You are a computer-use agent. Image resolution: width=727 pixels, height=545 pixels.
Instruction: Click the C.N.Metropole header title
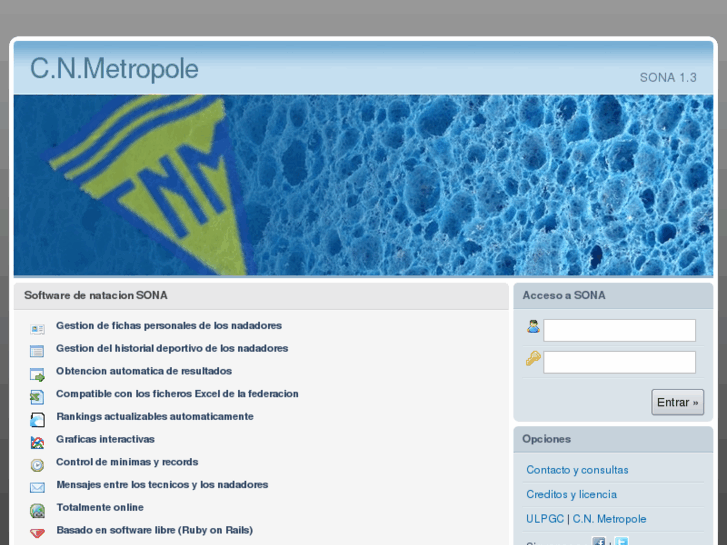click(114, 69)
